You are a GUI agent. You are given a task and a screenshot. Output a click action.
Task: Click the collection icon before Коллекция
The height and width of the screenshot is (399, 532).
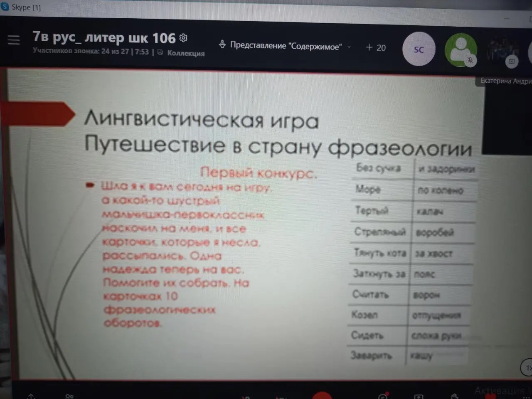click(x=160, y=52)
